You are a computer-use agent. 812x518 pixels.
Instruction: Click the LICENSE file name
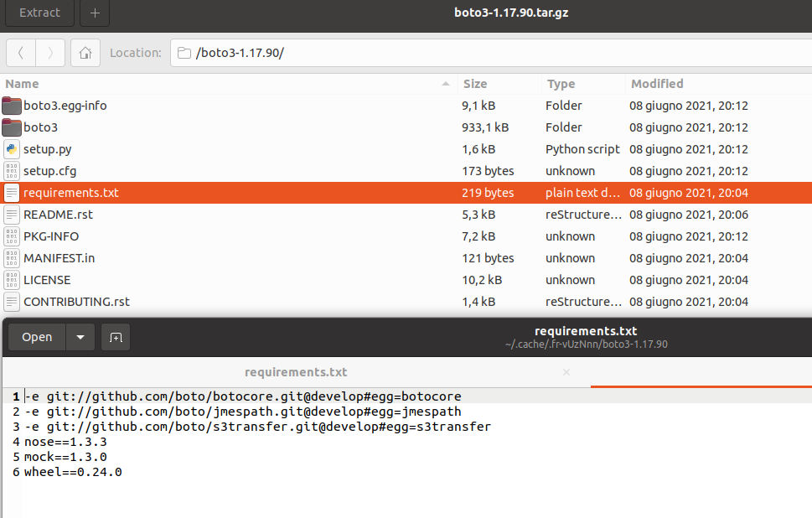(x=47, y=280)
